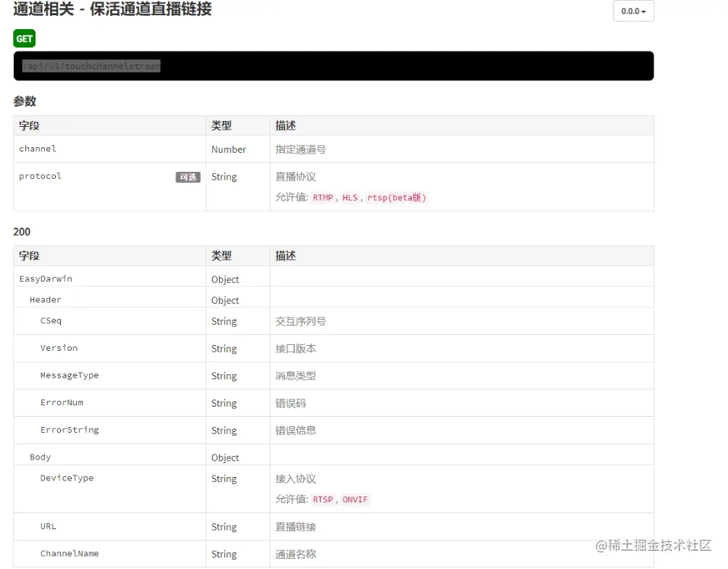Click the 交互序列号 description
Image resolution: width=728 pixels, height=569 pixels.
coord(300,321)
